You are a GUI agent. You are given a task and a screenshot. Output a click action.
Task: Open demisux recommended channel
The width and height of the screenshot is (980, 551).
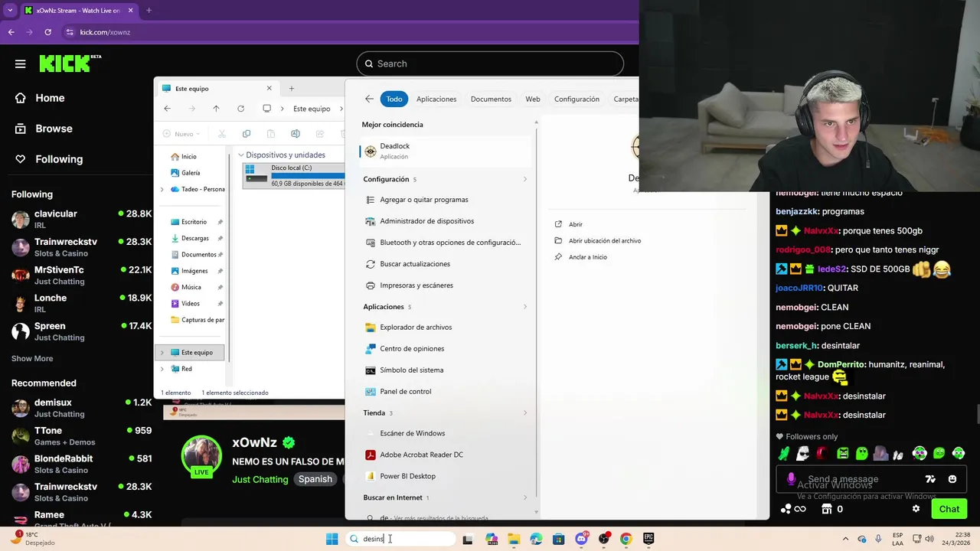(x=81, y=408)
